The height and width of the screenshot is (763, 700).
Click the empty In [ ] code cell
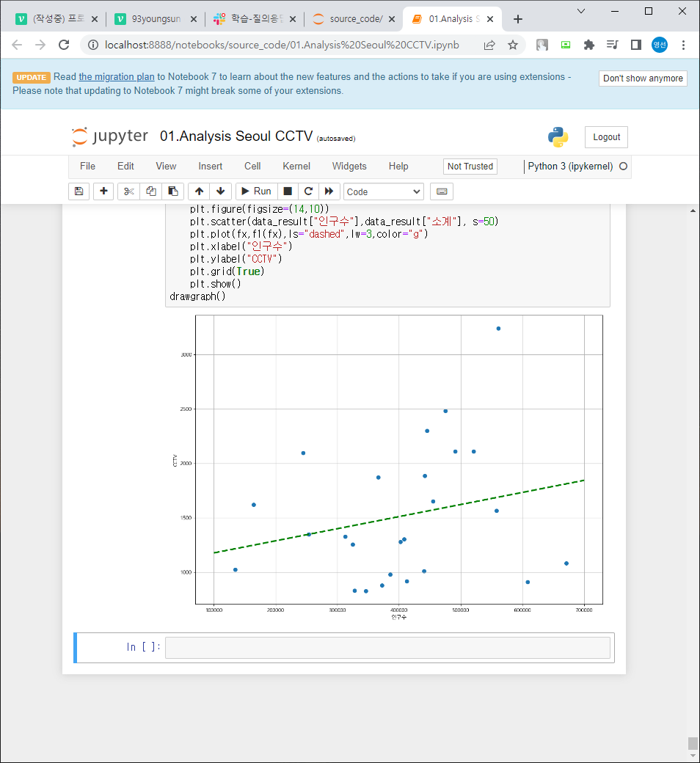tap(387, 648)
